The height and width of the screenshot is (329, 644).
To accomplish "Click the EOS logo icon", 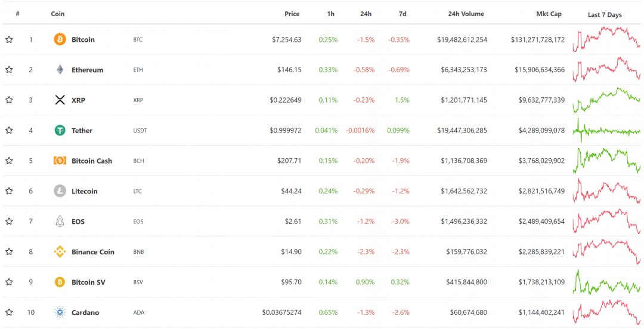I will coord(60,222).
